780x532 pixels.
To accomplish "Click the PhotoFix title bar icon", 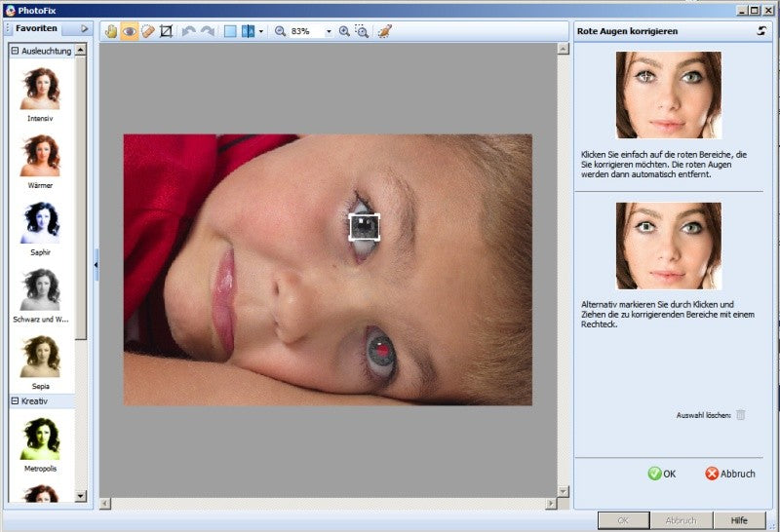I will tap(10, 10).
